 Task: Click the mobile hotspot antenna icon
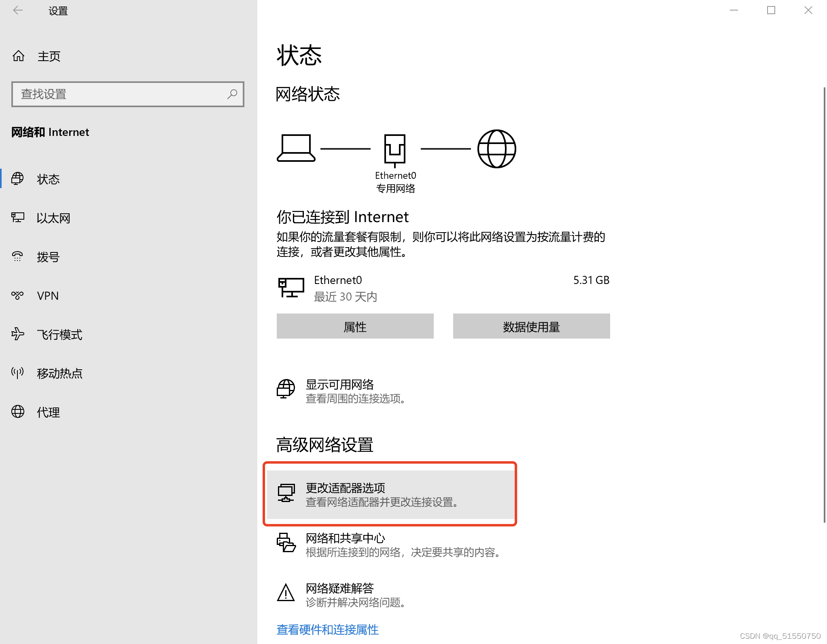pos(17,373)
